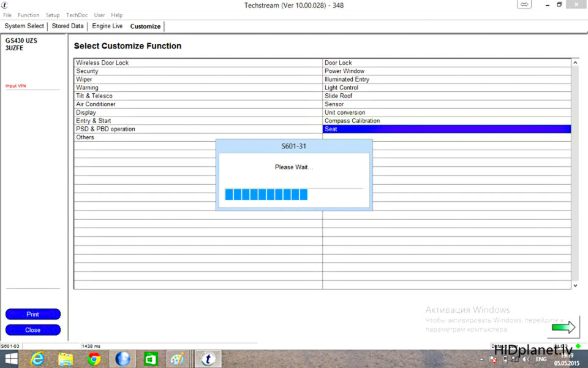Click the green next arrow button
The width and height of the screenshot is (588, 368).
point(563,328)
